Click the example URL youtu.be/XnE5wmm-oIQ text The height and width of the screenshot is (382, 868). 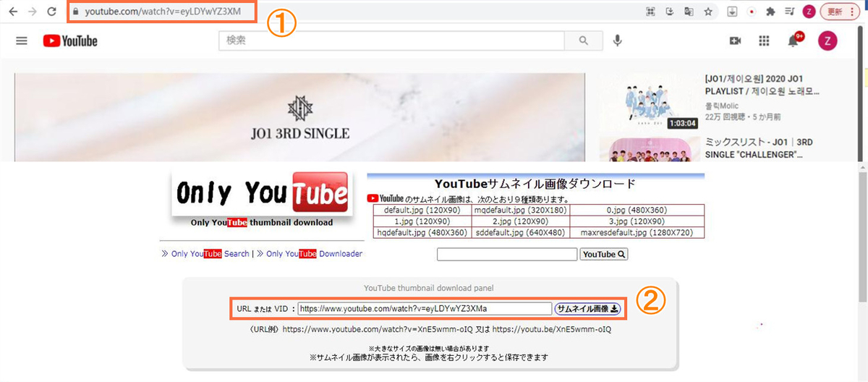552,329
